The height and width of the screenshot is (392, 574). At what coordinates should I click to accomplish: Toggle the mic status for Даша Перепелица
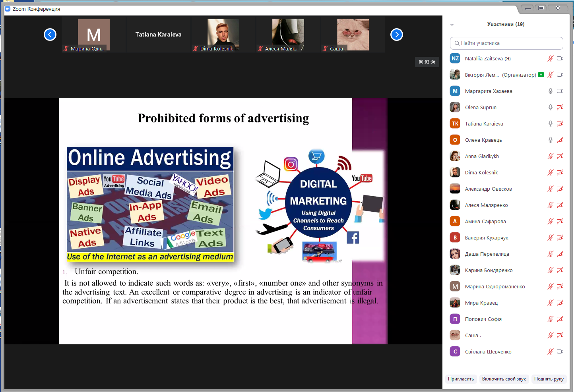[x=551, y=254]
